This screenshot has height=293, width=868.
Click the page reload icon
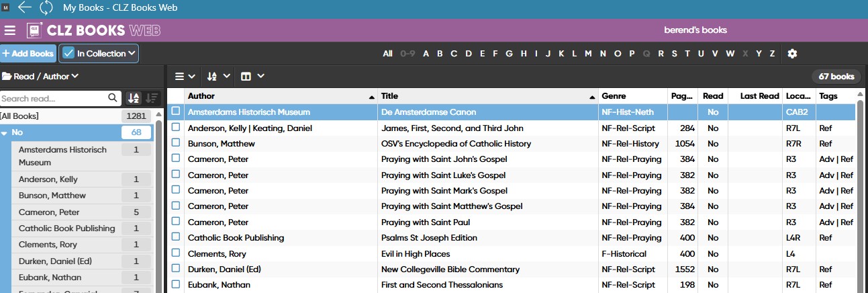coord(46,7)
